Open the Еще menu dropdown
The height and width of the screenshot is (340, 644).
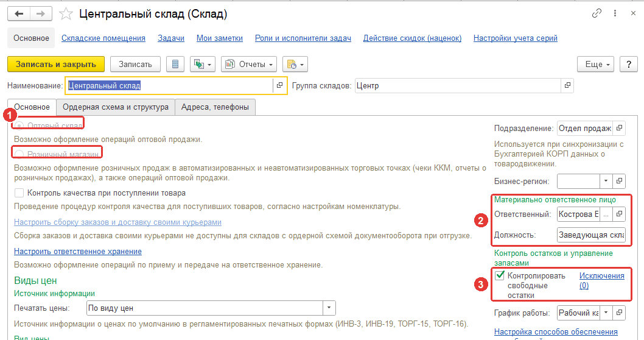(x=595, y=64)
